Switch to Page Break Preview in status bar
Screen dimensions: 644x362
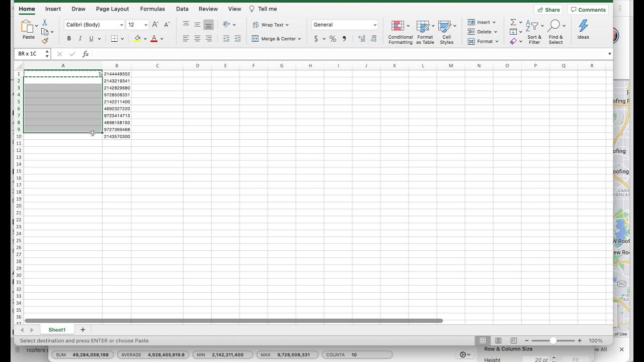click(x=514, y=340)
